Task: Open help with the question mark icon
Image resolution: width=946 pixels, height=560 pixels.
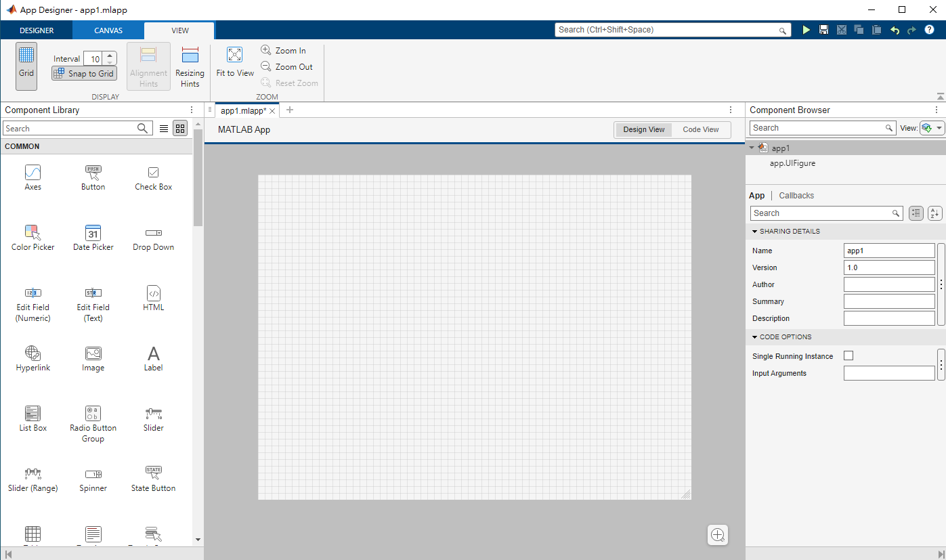Action: pyautogui.click(x=929, y=30)
